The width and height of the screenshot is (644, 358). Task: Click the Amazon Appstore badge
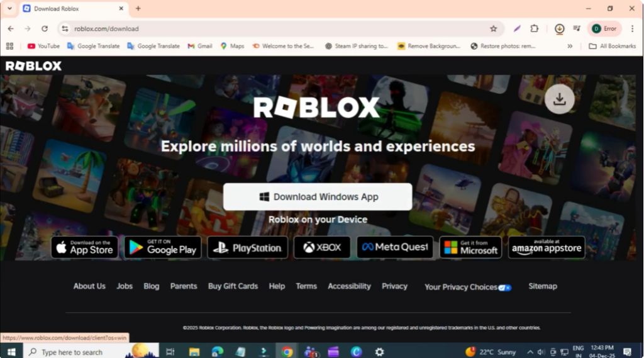point(547,247)
